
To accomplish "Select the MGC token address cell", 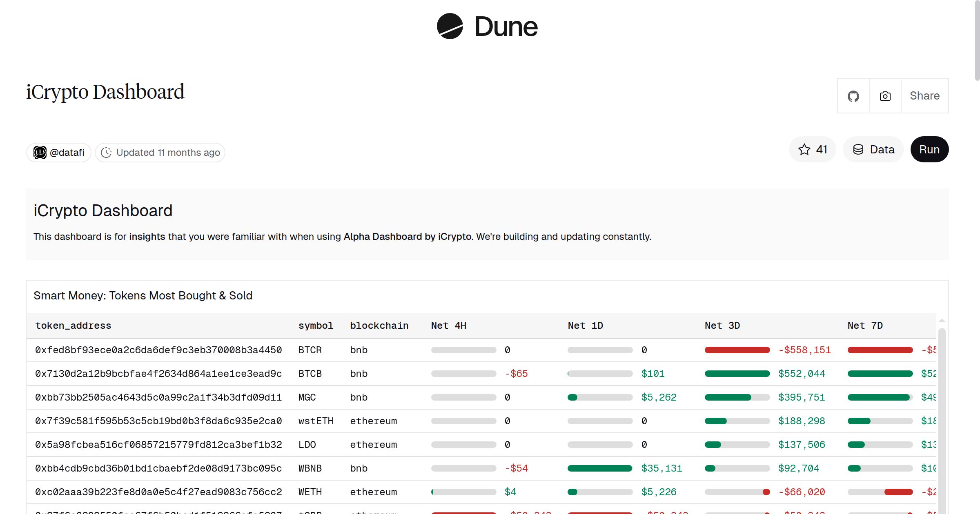I will point(158,397).
